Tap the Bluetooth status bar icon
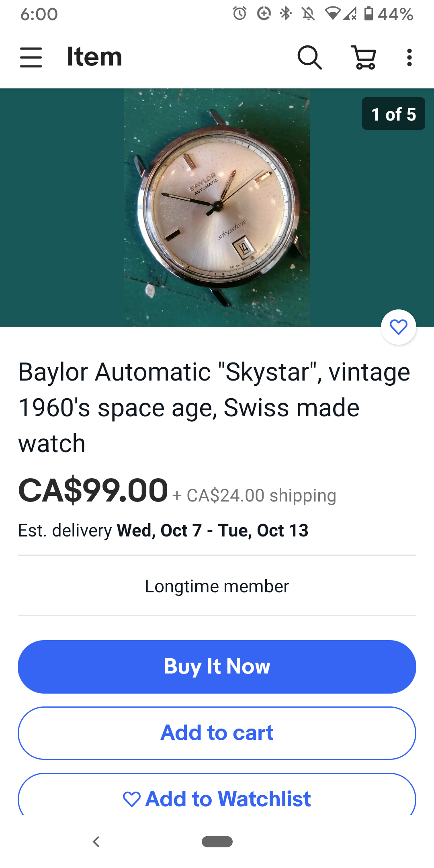Image resolution: width=434 pixels, height=868 pixels. pos(286,14)
